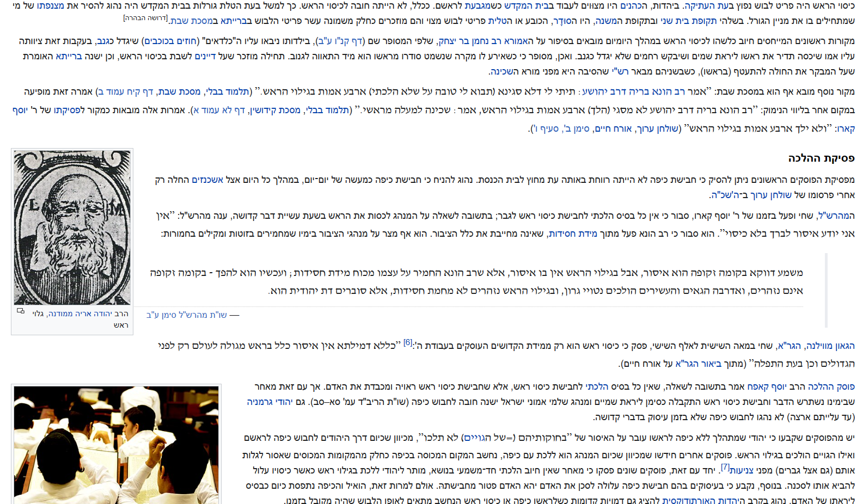
Task: Open the synagogue worshippers photo thumbnail
Action: pyautogui.click(x=116, y=445)
